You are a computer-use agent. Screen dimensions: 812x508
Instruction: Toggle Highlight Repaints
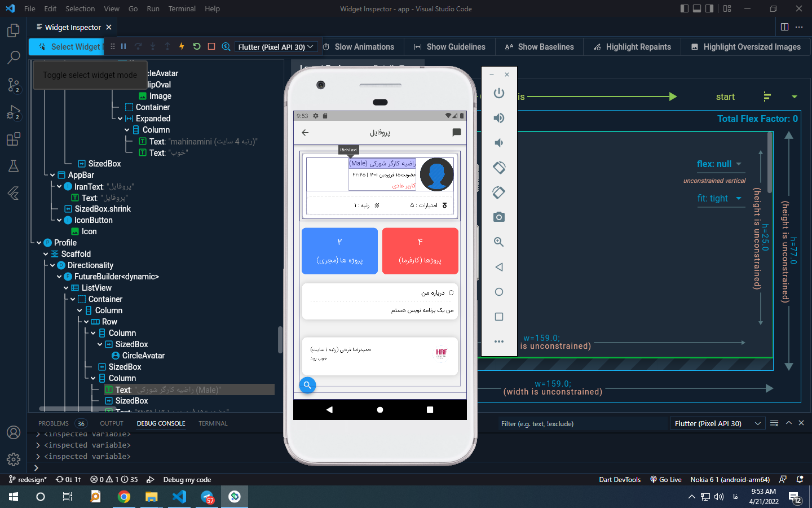point(632,47)
